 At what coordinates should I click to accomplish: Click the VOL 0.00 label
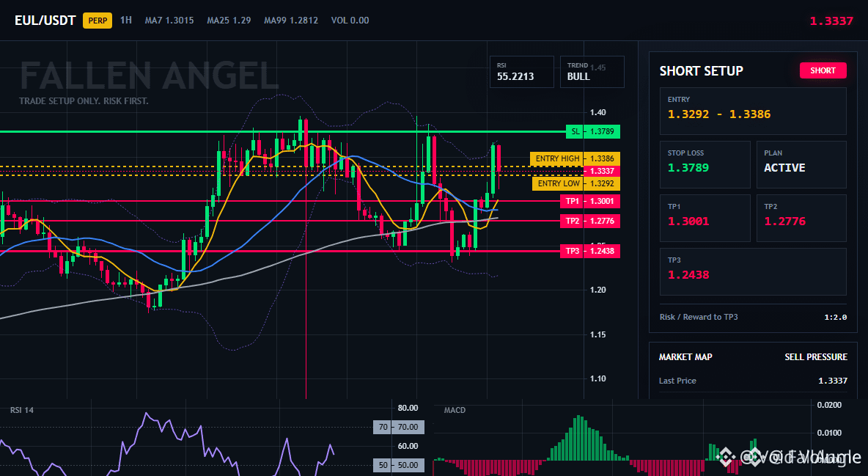click(350, 21)
